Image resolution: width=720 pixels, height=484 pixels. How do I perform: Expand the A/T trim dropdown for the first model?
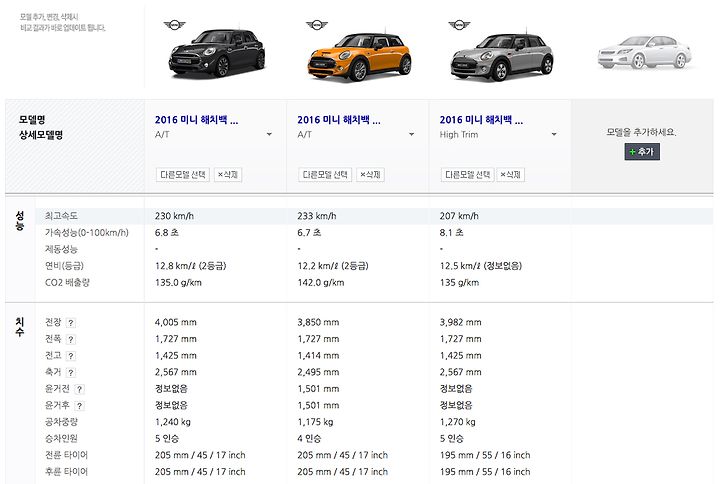point(269,135)
